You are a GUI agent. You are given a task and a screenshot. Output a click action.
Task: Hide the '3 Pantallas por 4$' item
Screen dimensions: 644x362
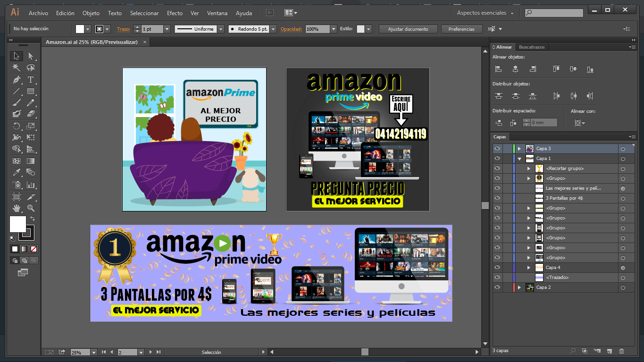tap(497, 198)
